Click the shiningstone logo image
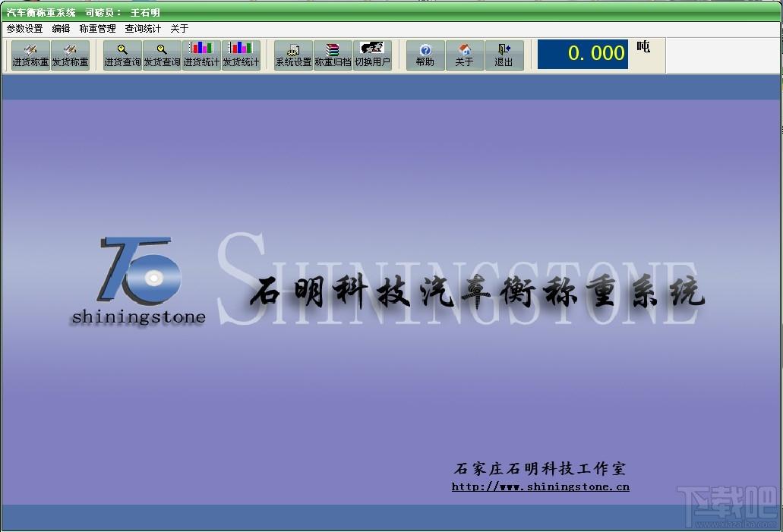The height and width of the screenshot is (532, 783). [x=139, y=281]
